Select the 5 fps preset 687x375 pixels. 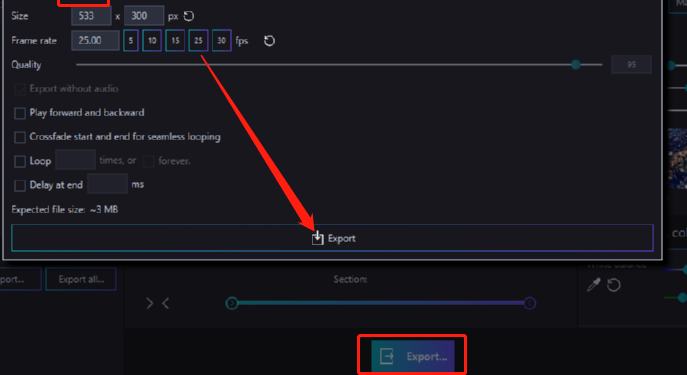pyautogui.click(x=131, y=41)
